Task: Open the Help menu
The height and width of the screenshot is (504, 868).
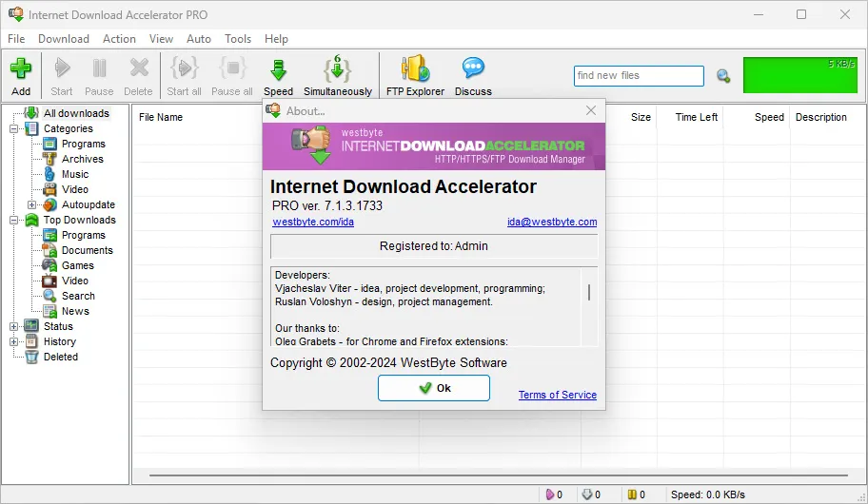Action: 276,39
